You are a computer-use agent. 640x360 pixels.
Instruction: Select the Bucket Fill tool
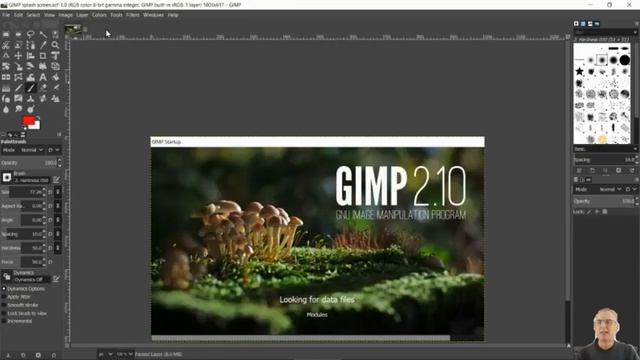point(55,77)
